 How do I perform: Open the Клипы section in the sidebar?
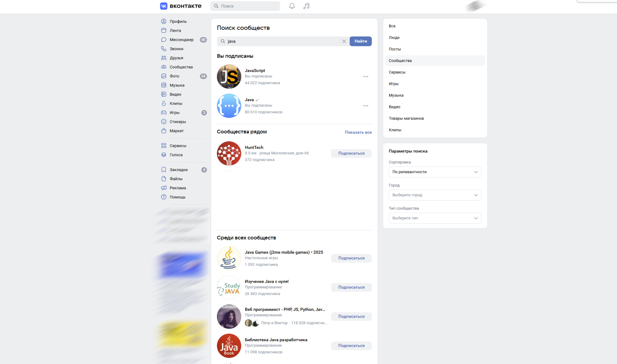tap(176, 103)
